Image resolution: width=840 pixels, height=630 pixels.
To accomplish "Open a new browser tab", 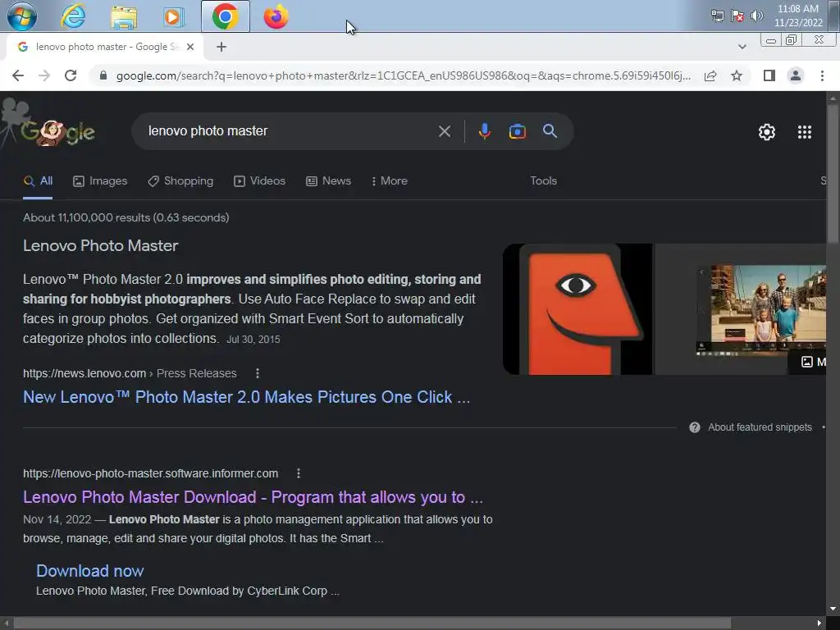I will (x=221, y=47).
